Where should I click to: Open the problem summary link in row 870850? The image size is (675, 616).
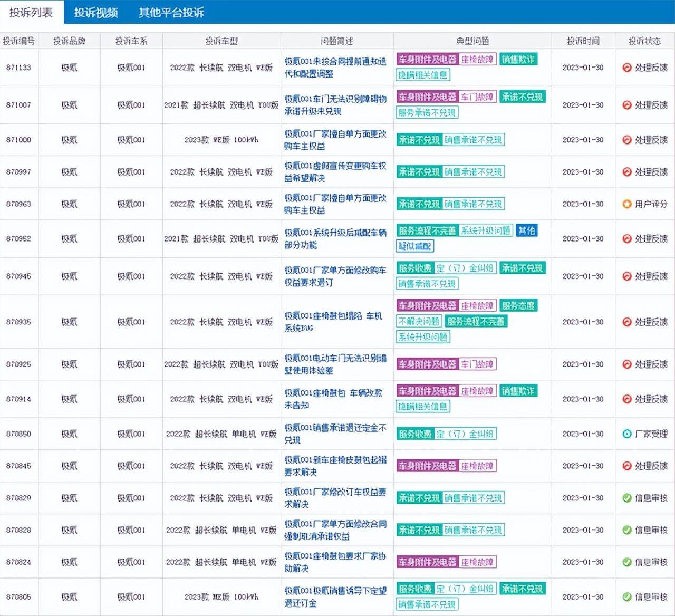335,434
